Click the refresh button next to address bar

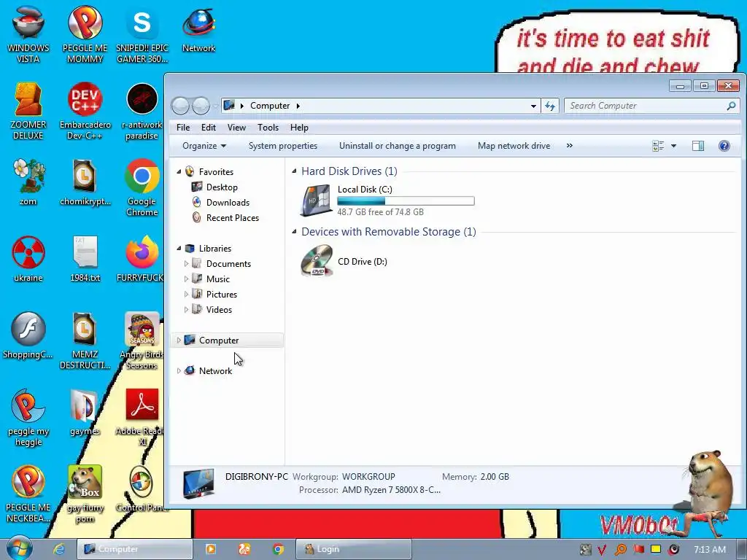click(x=550, y=106)
